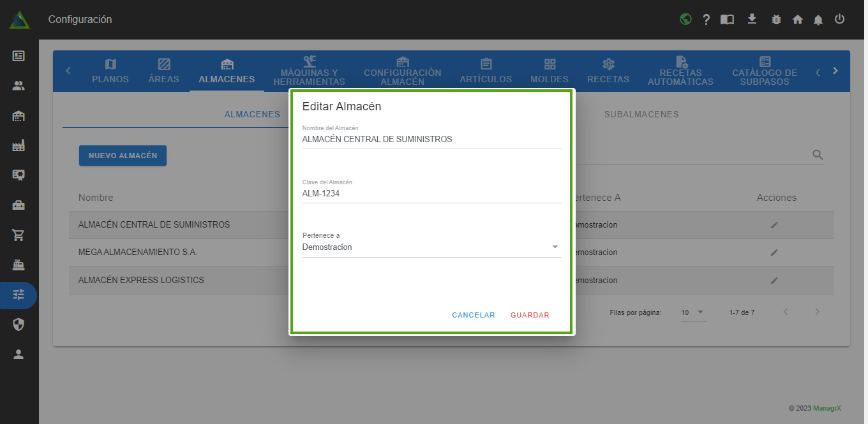Viewport: 868px width, 424px height.
Task: Click the download icon in top bar
Action: coord(752,19)
